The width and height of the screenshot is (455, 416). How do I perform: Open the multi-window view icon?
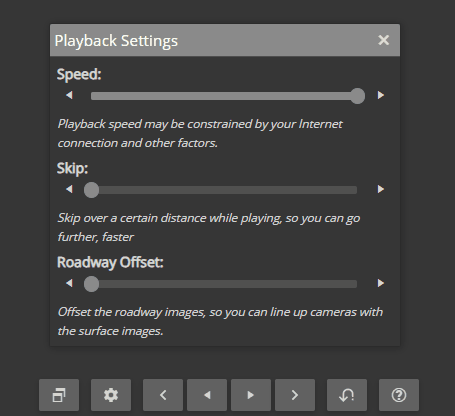[59, 395]
